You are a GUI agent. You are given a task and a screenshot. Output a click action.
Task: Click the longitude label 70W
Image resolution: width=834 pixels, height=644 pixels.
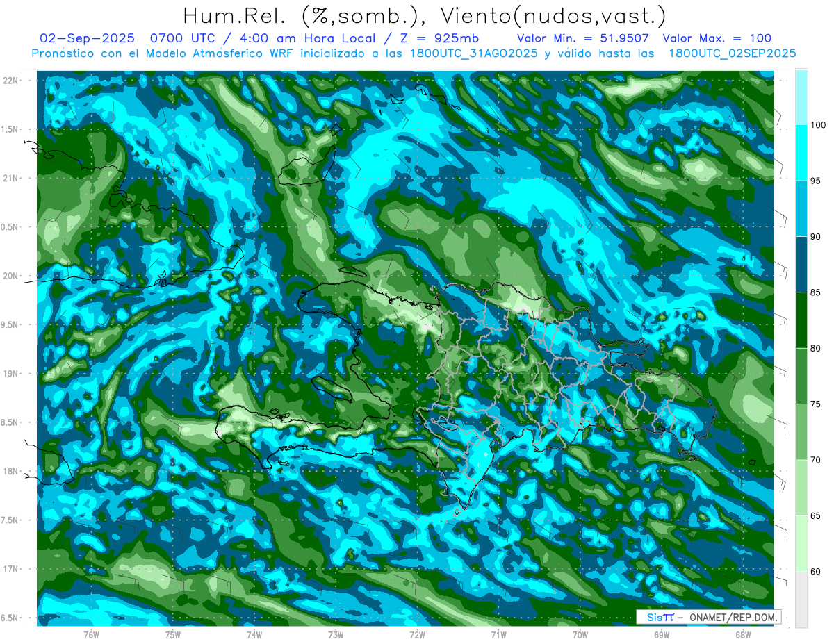coord(580,635)
